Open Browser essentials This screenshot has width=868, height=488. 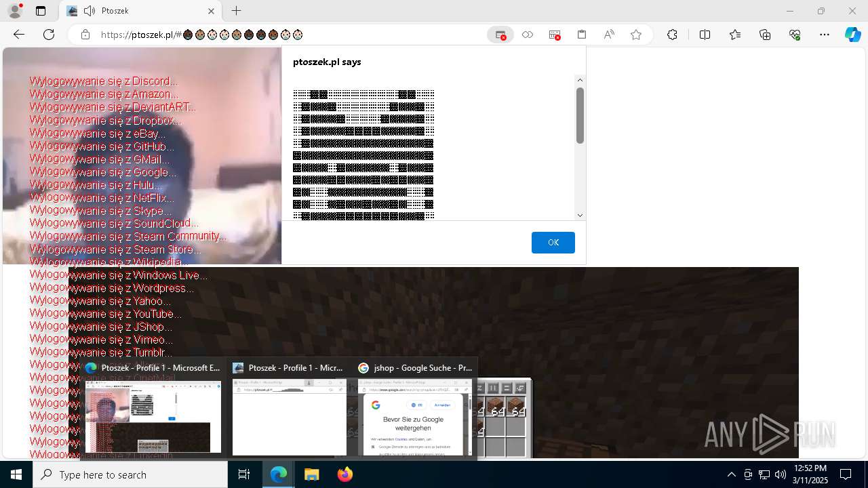pyautogui.click(x=795, y=35)
